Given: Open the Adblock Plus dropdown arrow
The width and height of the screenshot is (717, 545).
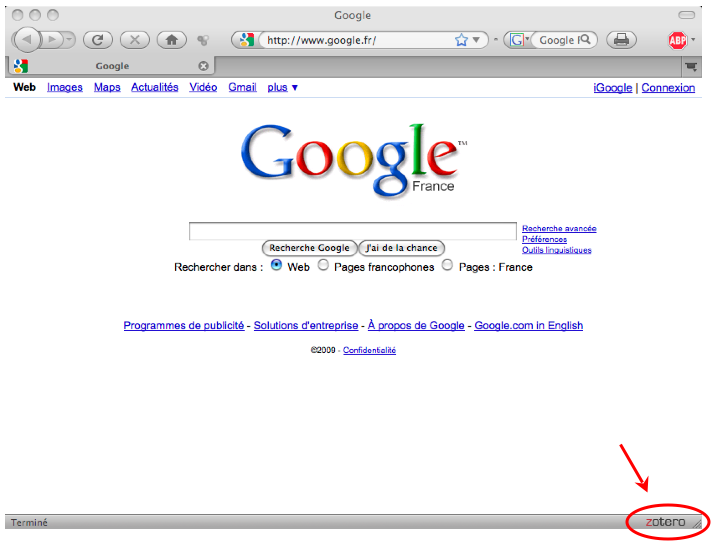Looking at the screenshot, I should click(x=693, y=40).
